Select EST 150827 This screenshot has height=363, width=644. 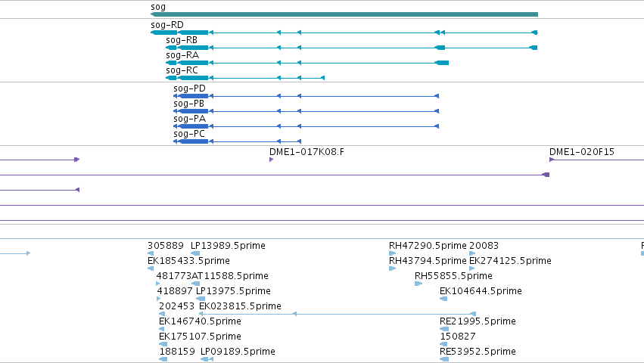[x=458, y=337]
